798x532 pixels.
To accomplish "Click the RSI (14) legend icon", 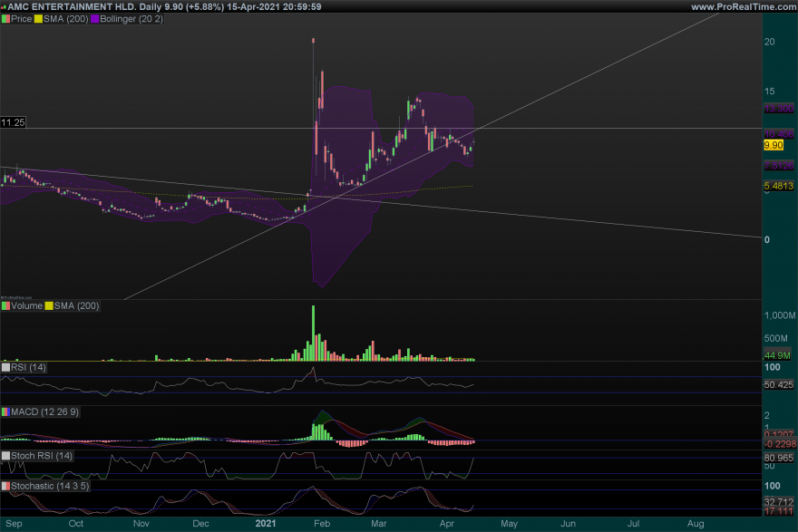I will (5, 367).
